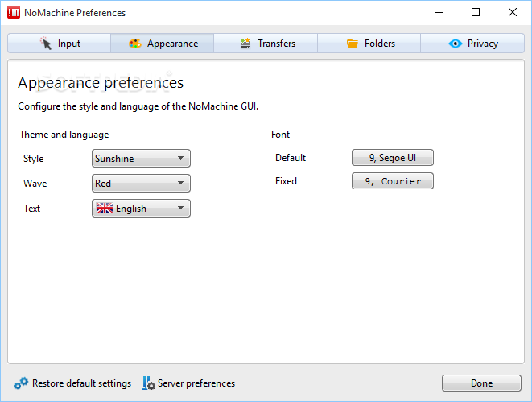532x402 pixels.
Task: Minimize the NoMachine Preferences window
Action: point(439,13)
